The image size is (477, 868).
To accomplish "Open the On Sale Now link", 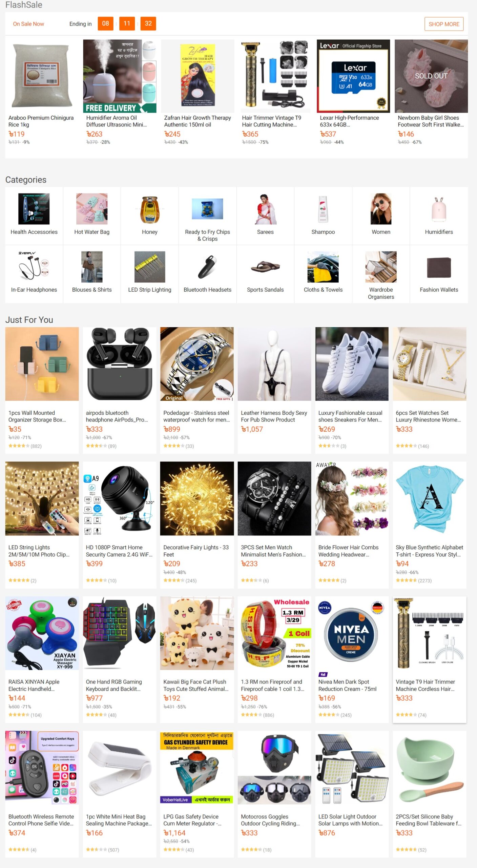I will 28,24.
